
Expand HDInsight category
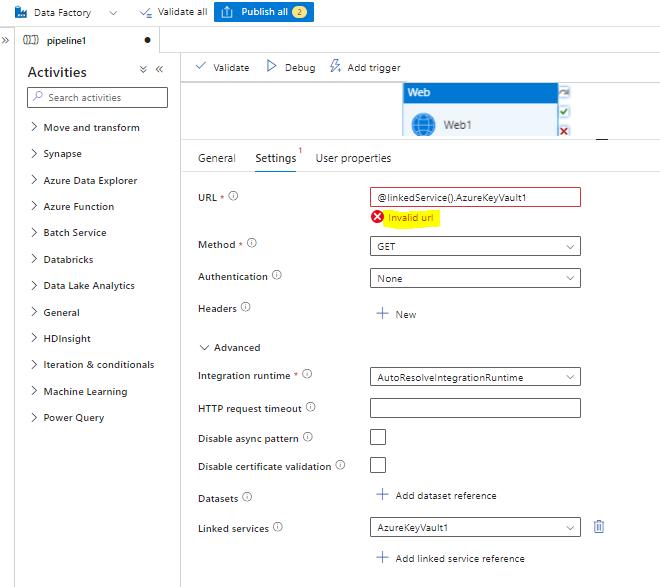[61, 338]
